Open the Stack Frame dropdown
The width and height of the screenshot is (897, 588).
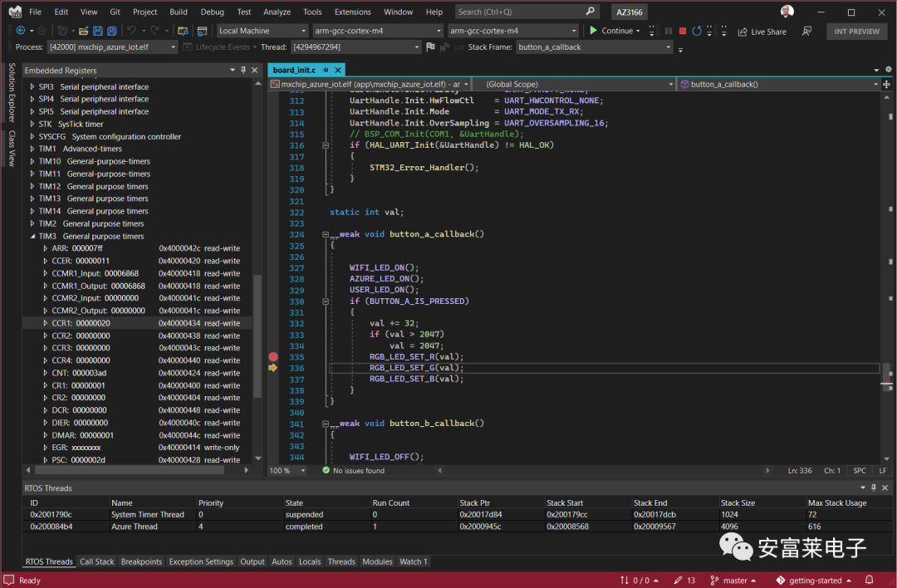coord(595,47)
